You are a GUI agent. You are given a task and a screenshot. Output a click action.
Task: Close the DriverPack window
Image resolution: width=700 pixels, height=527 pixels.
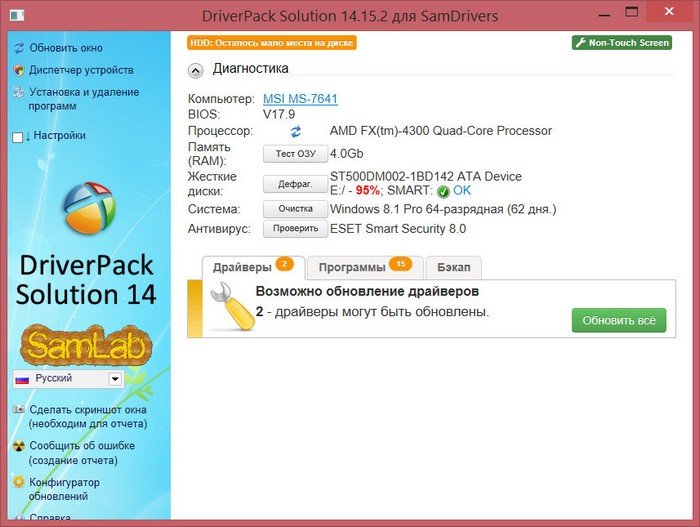(x=669, y=11)
